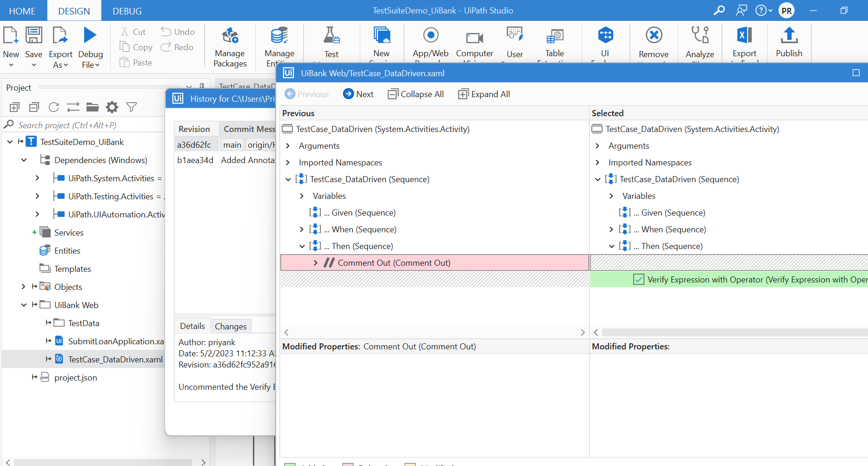Expand Arguments in the Previous pane
The height and width of the screenshot is (466, 868).
[x=288, y=145]
